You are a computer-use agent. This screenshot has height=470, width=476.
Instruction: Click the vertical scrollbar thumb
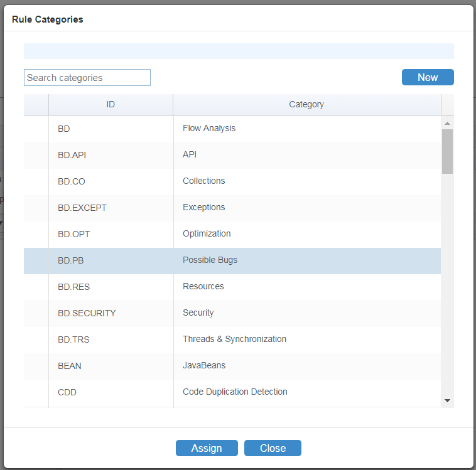click(447, 151)
